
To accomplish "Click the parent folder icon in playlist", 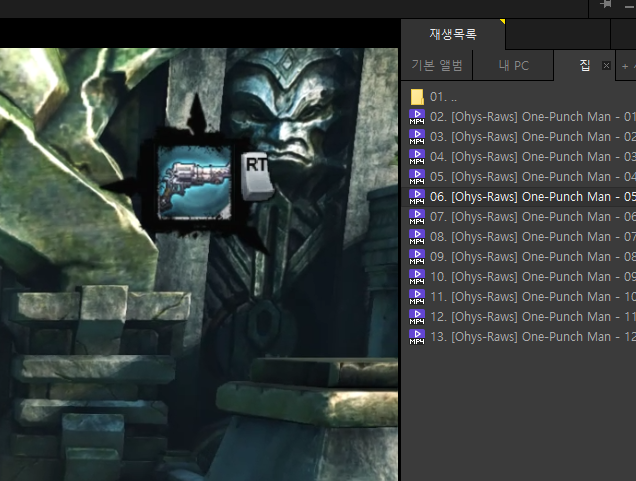I will coord(417,97).
